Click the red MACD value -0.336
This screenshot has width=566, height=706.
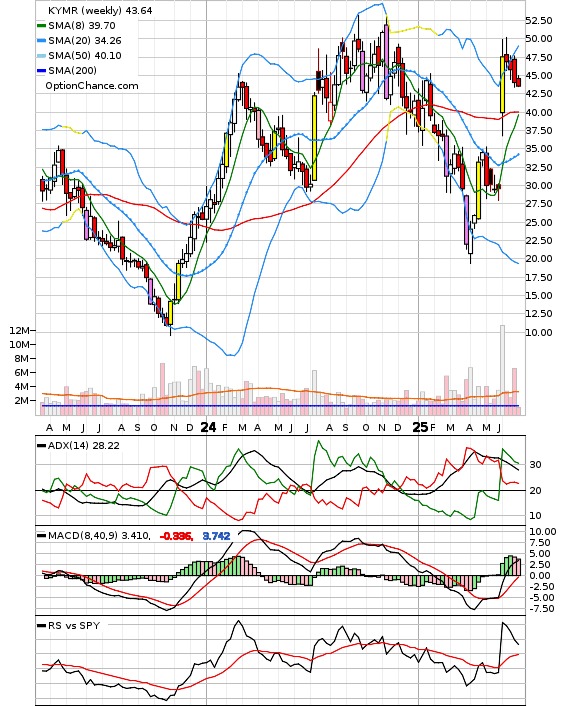(x=176, y=536)
